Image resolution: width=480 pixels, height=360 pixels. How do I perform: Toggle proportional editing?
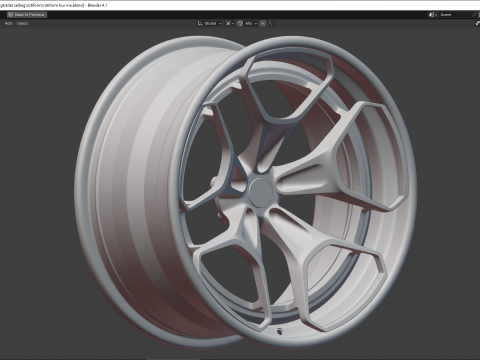[x=263, y=23]
